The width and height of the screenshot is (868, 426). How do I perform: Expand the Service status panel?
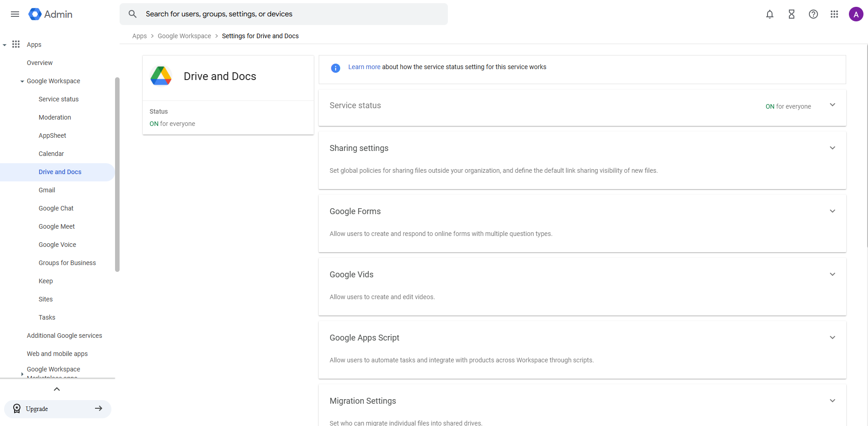coord(832,105)
